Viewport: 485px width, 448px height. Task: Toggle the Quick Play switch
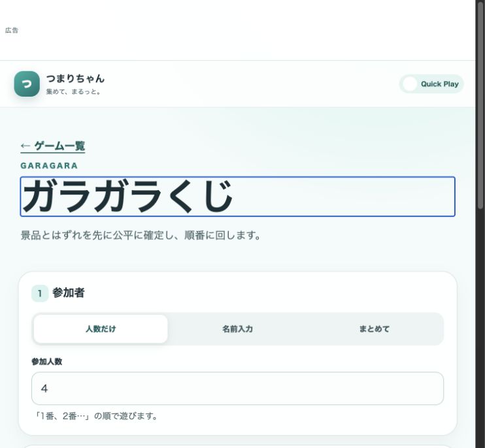tap(431, 84)
